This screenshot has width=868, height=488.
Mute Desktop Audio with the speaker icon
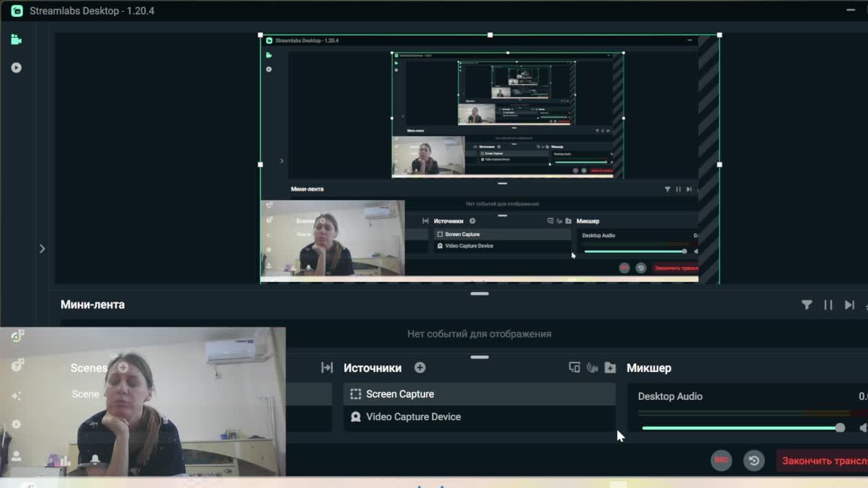(x=863, y=428)
